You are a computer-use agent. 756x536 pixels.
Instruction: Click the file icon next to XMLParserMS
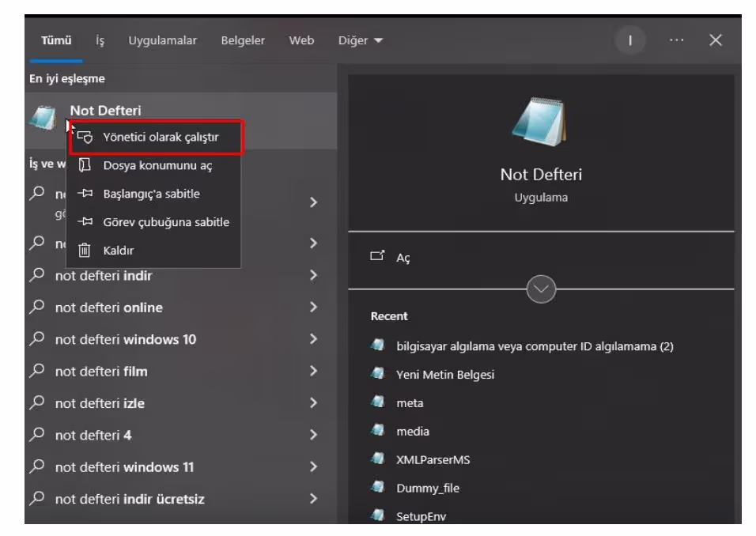coord(378,459)
